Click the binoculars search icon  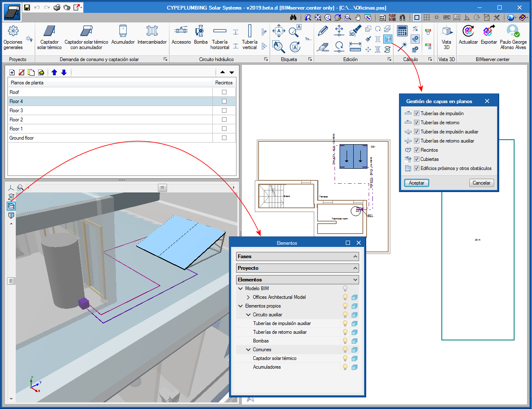(x=293, y=17)
